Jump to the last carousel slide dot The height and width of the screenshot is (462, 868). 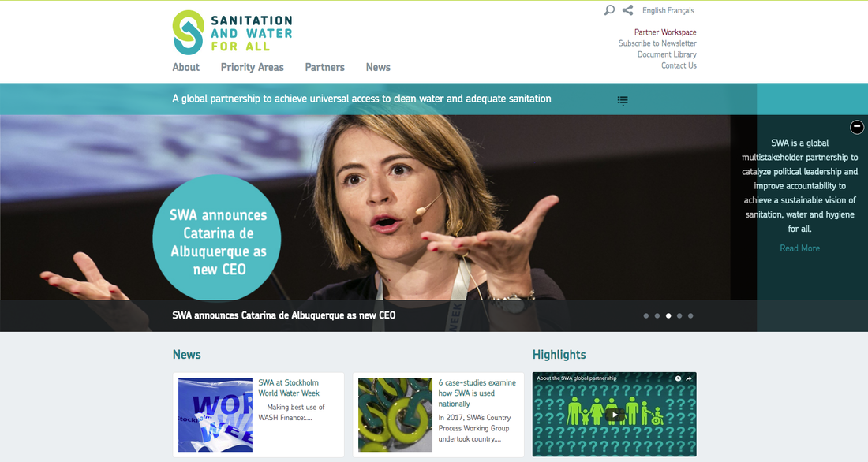tap(690, 315)
